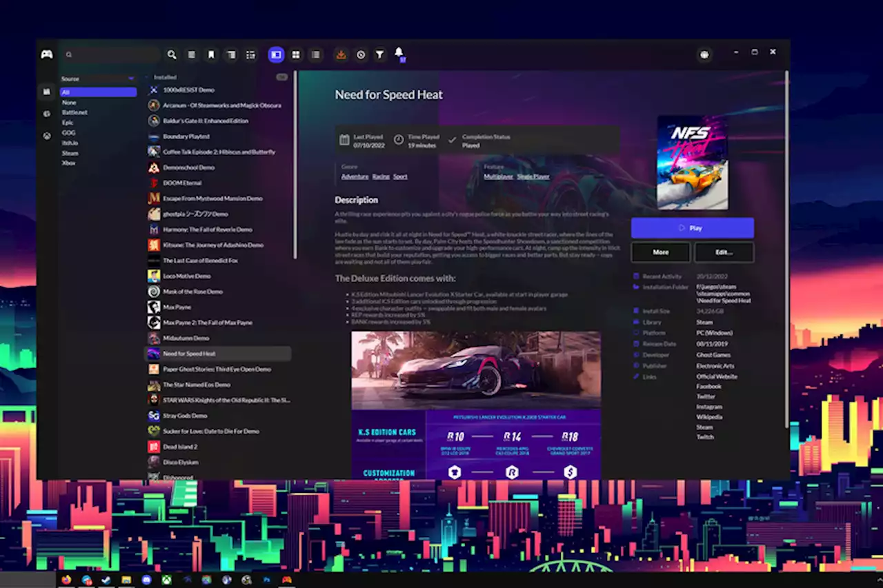Switch to the grid view icon

[x=296, y=54]
